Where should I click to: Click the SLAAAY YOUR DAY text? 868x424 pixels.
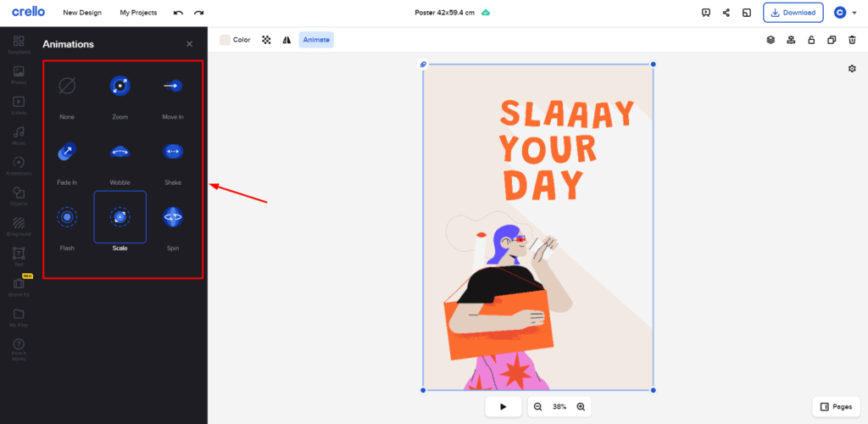(566, 149)
